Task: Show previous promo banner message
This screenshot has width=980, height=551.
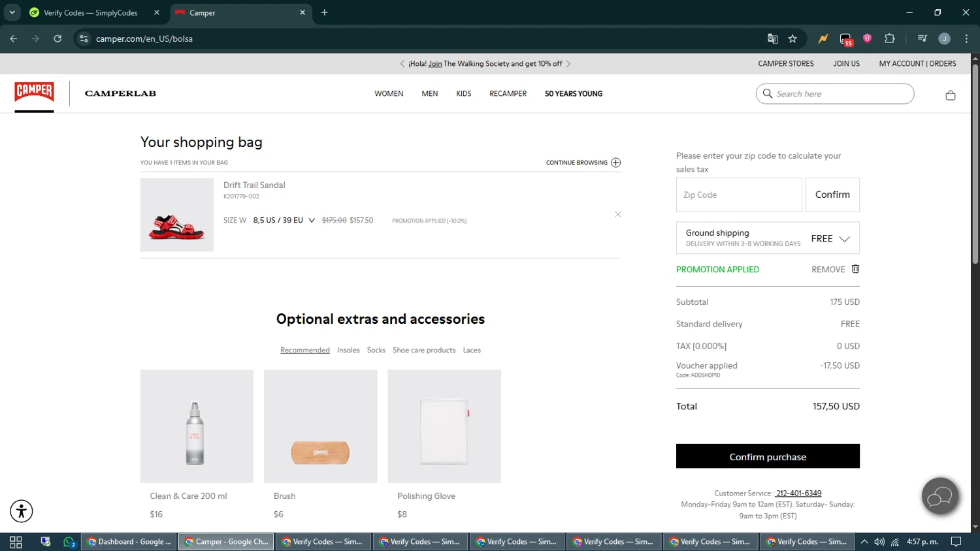Action: pyautogui.click(x=402, y=63)
